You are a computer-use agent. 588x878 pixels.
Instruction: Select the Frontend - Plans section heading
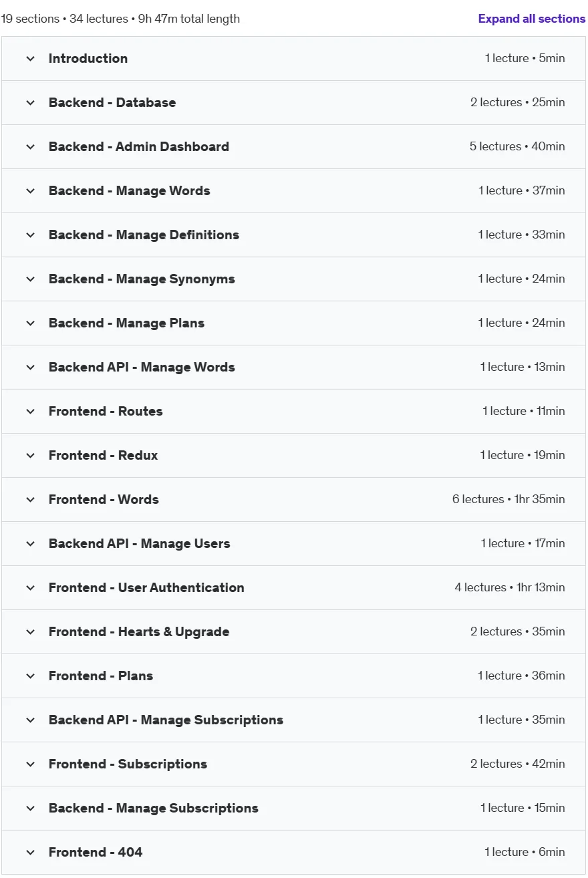coord(101,676)
